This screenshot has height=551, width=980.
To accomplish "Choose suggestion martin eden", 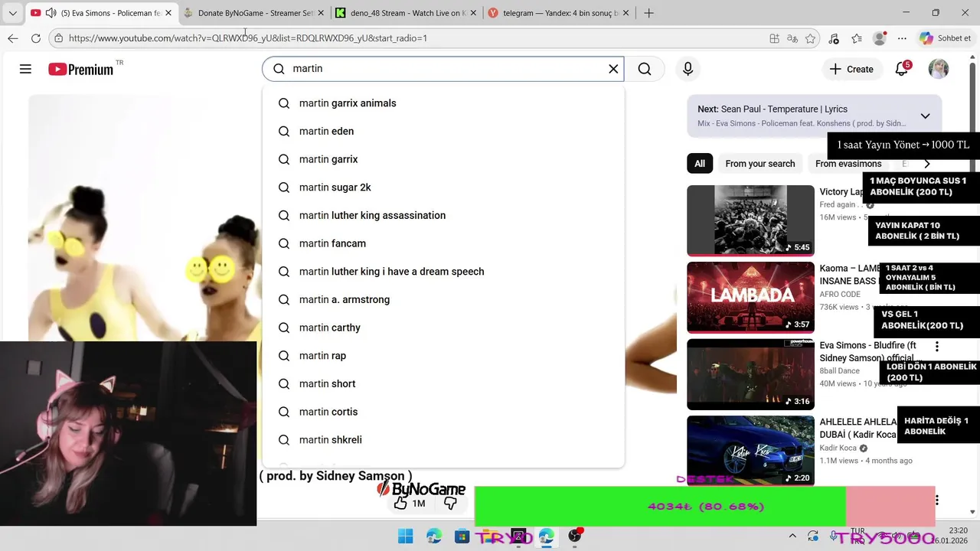I will (443, 132).
